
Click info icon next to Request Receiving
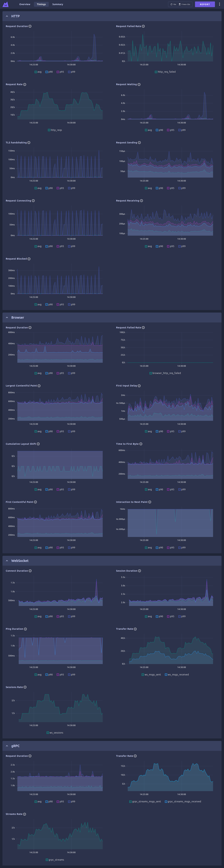[141, 201]
